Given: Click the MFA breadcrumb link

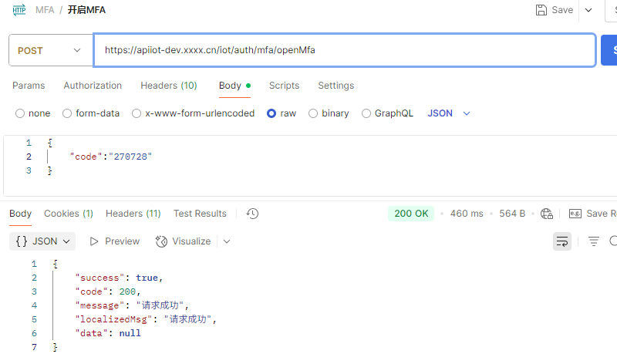Looking at the screenshot, I should (45, 10).
